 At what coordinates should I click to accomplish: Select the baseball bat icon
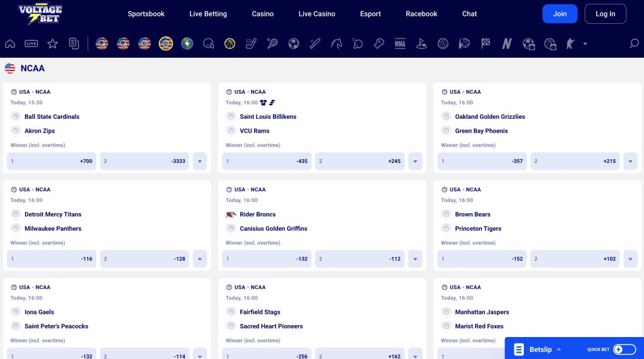click(315, 43)
